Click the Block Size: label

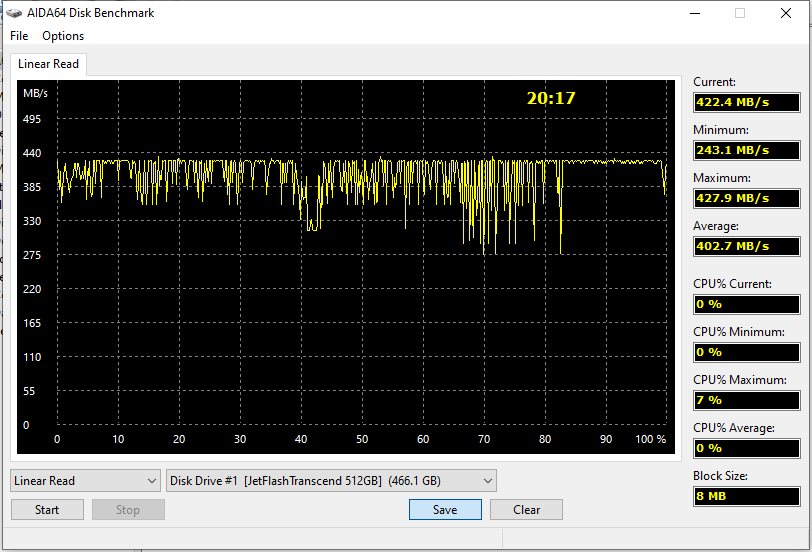pos(720,476)
